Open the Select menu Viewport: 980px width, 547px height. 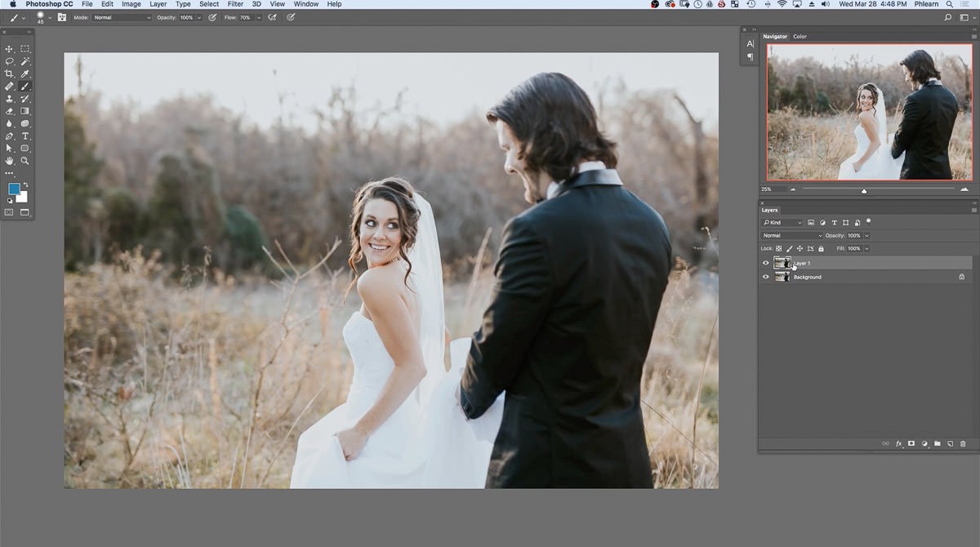209,4
